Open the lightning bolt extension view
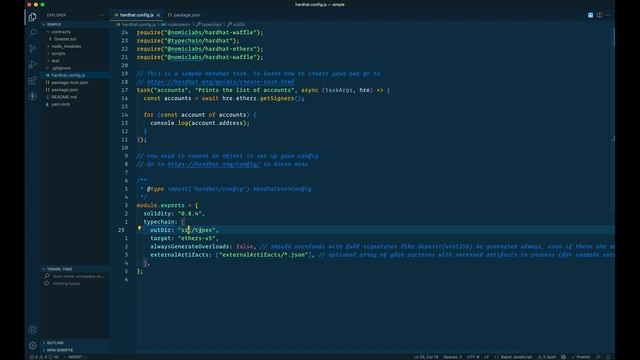Image resolution: width=640 pixels, height=360 pixels. (x=32, y=96)
